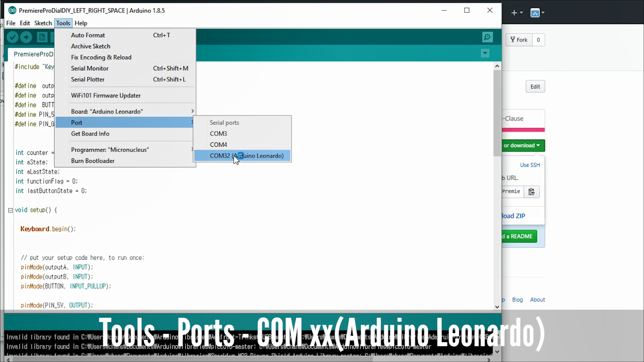Click editor scrollbar up arrow

pyautogui.click(x=497, y=66)
